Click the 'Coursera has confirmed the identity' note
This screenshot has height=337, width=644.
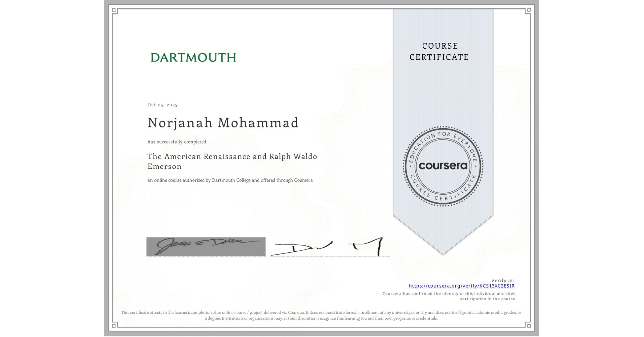[449, 296]
